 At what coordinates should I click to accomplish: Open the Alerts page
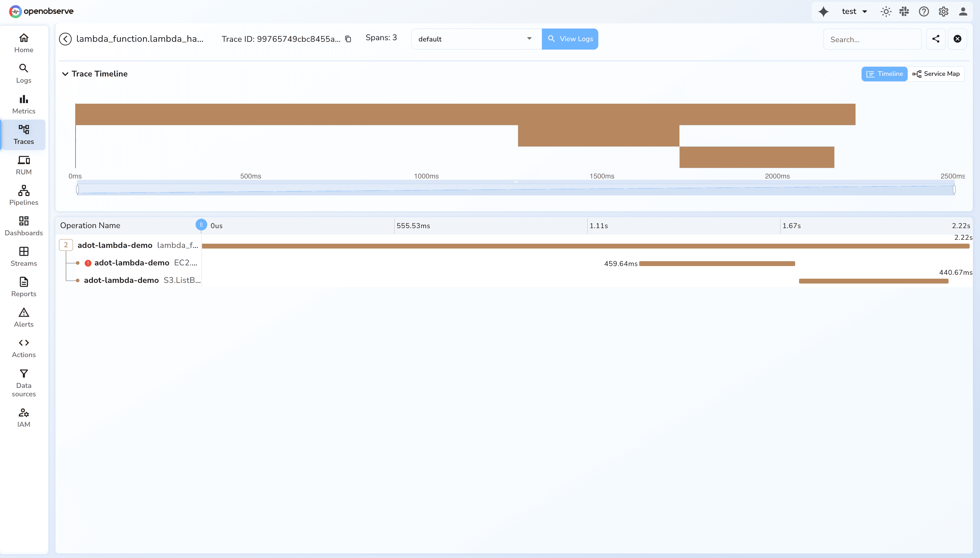[x=23, y=317]
